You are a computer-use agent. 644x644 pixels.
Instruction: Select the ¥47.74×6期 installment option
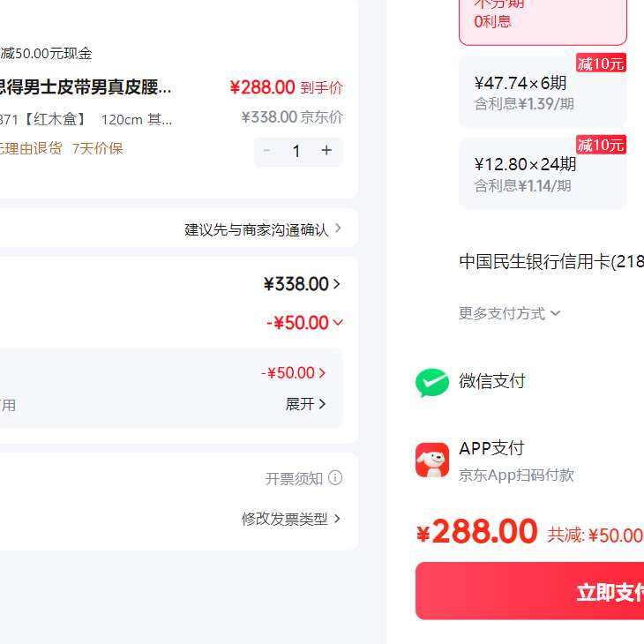[x=542, y=93]
